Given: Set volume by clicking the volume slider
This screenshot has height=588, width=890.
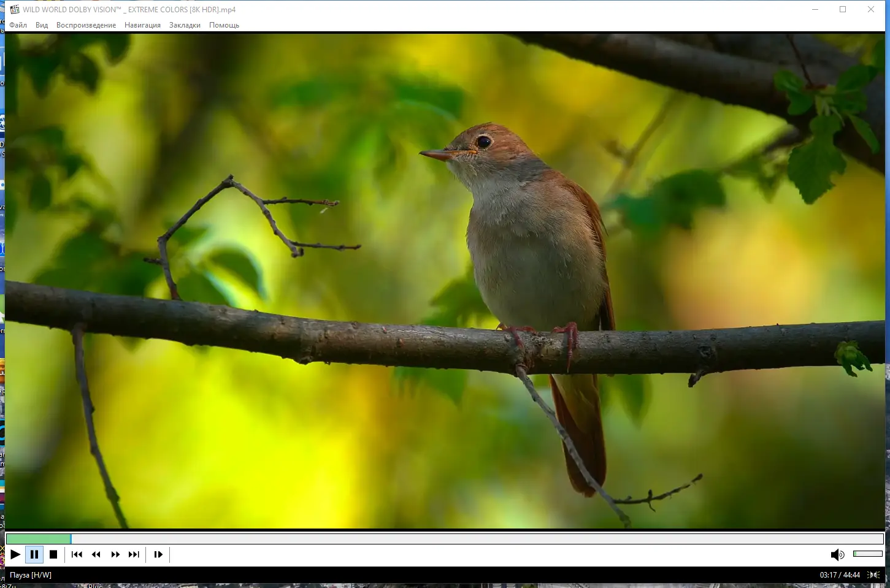Looking at the screenshot, I should (868, 554).
